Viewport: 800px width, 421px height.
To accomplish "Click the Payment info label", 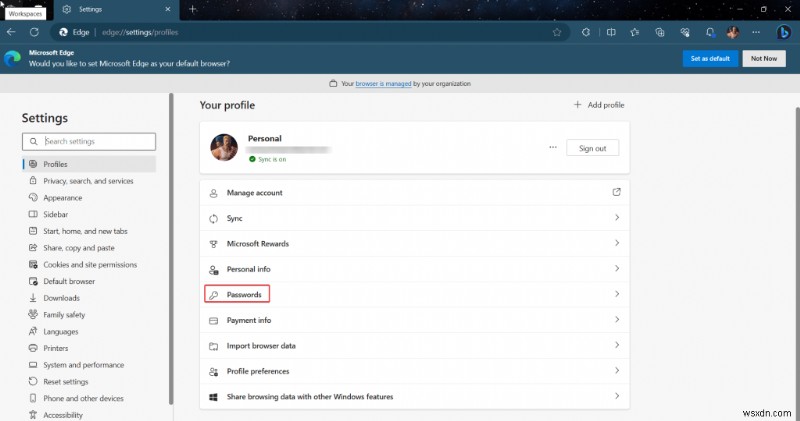I will [249, 320].
